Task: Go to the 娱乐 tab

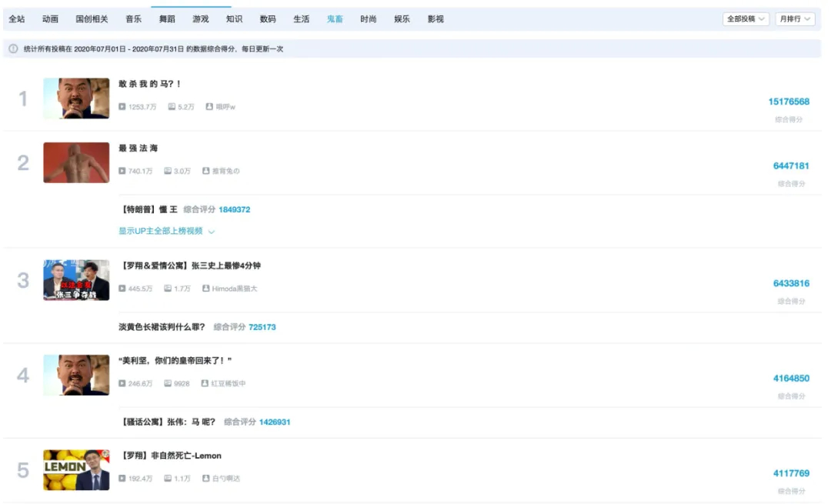Action: pyautogui.click(x=402, y=19)
